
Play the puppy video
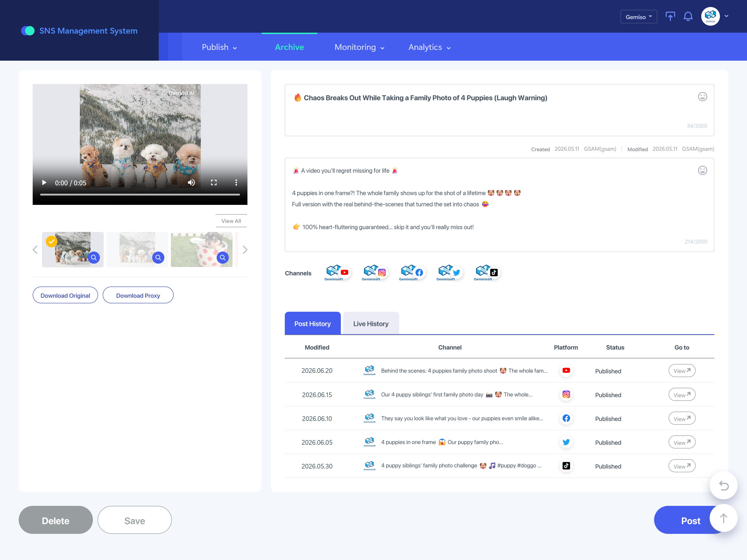click(44, 183)
